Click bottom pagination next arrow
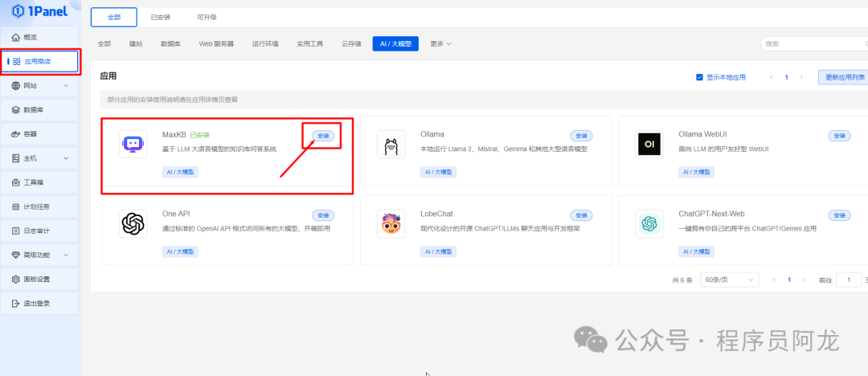This screenshot has width=868, height=376. pyautogui.click(x=805, y=280)
